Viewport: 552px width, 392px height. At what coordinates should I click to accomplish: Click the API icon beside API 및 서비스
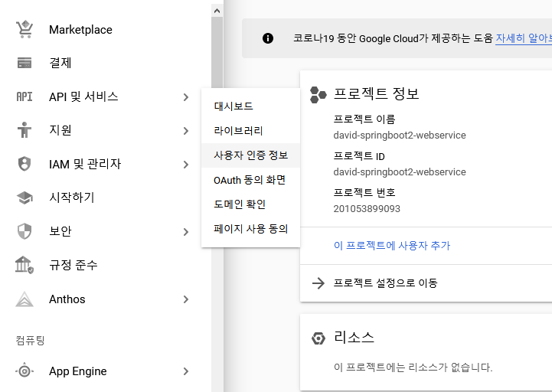pyautogui.click(x=24, y=96)
